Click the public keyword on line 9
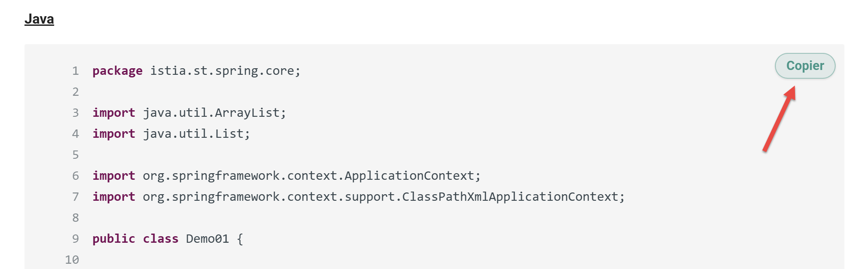This screenshot has height=269, width=868. point(114,239)
